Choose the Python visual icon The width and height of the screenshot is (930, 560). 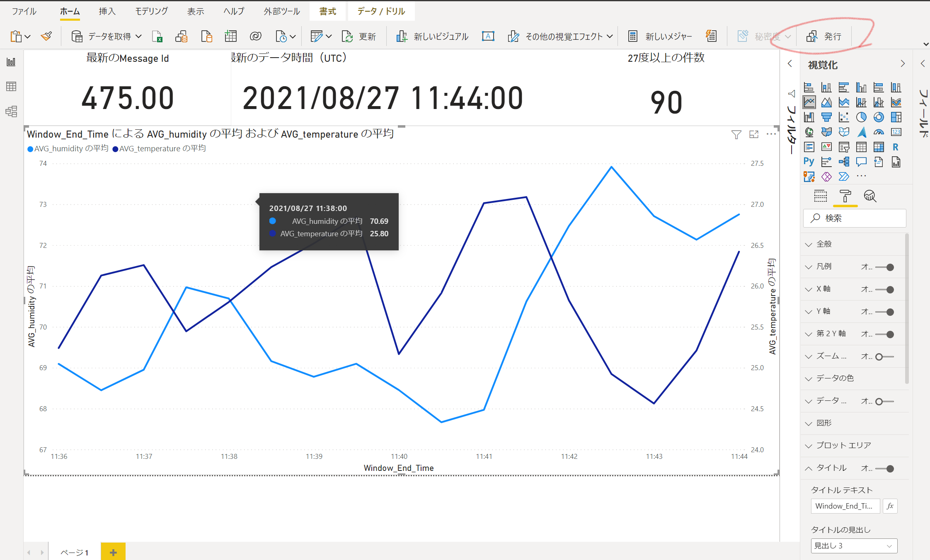click(809, 162)
